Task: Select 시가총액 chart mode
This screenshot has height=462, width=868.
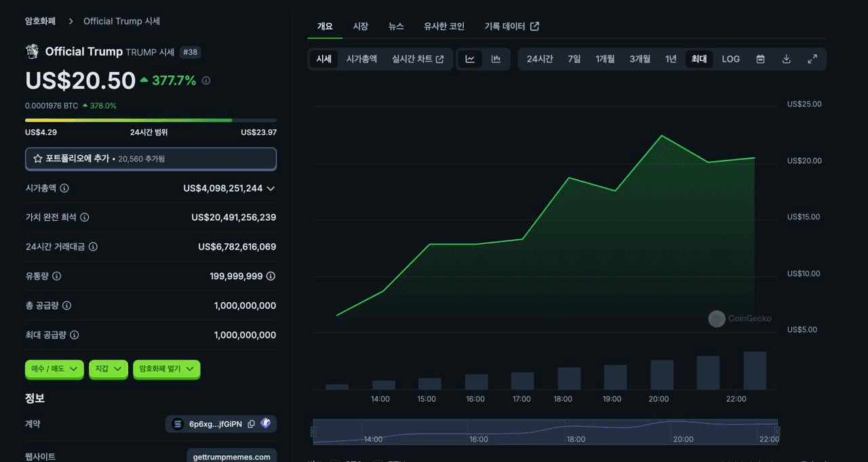Action: click(x=361, y=59)
